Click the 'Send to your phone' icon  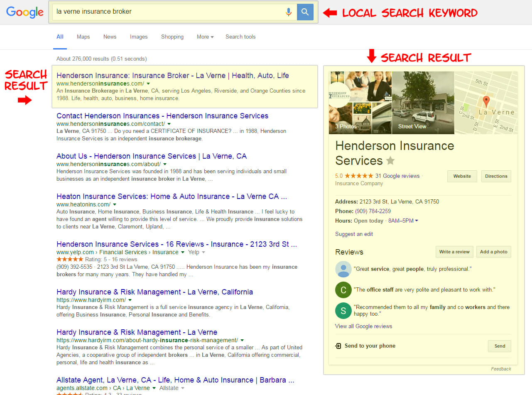(338, 346)
